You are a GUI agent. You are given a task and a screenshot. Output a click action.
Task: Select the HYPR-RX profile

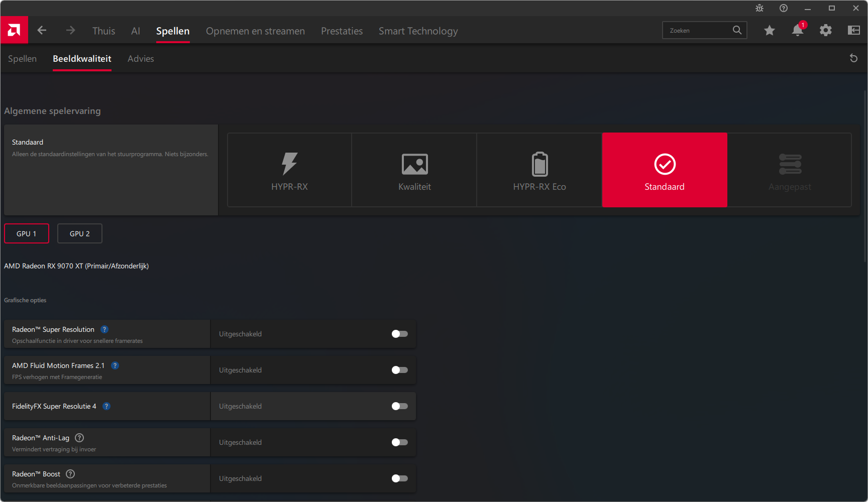(289, 170)
